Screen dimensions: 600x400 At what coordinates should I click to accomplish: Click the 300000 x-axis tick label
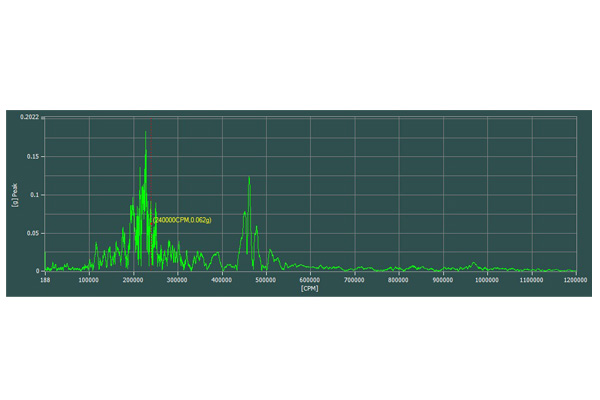tap(177, 280)
